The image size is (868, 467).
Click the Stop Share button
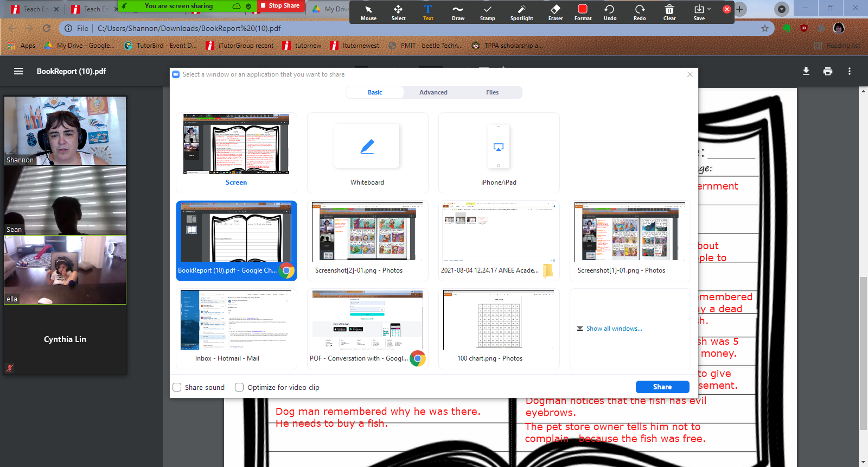tap(280, 6)
